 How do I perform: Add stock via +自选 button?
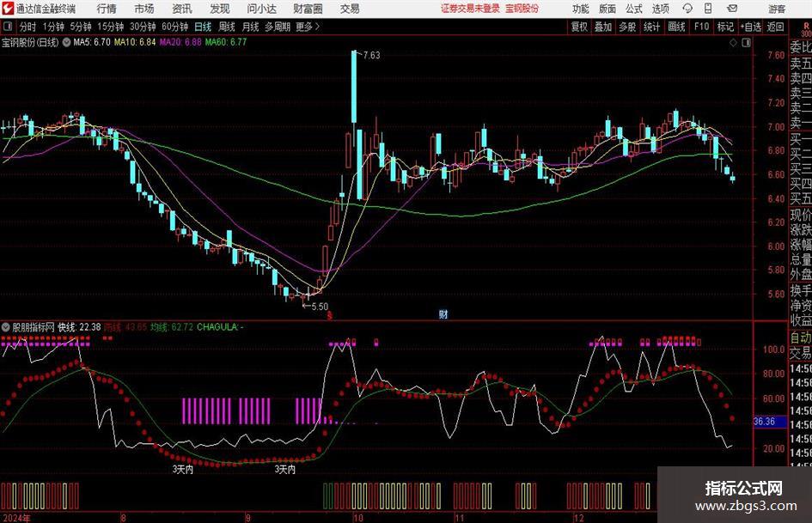coord(750,27)
